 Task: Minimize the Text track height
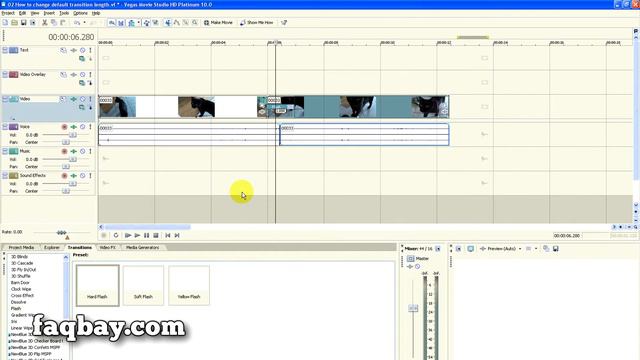(x=5, y=50)
